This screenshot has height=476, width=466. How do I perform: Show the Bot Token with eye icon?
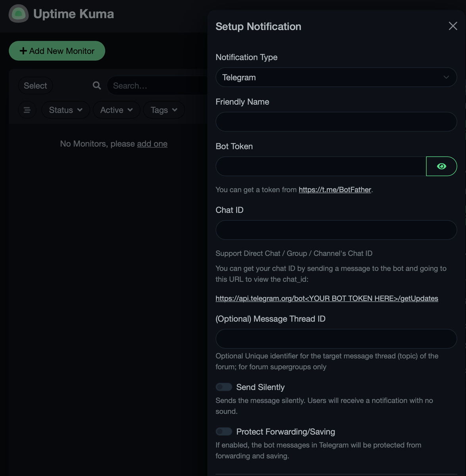point(441,166)
